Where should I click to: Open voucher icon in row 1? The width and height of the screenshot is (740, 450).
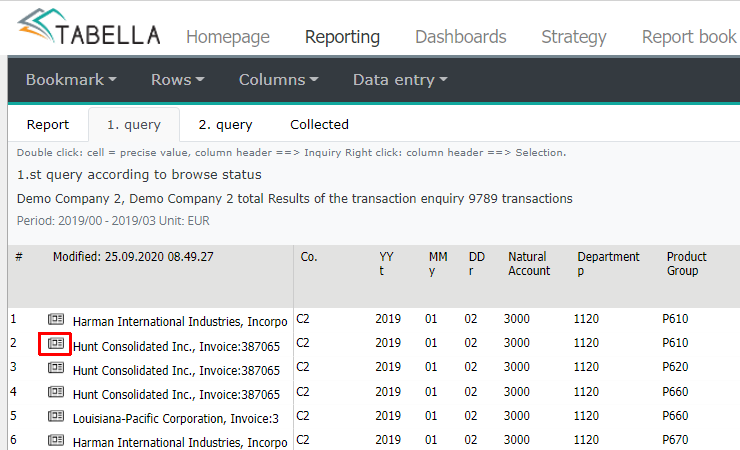point(56,319)
